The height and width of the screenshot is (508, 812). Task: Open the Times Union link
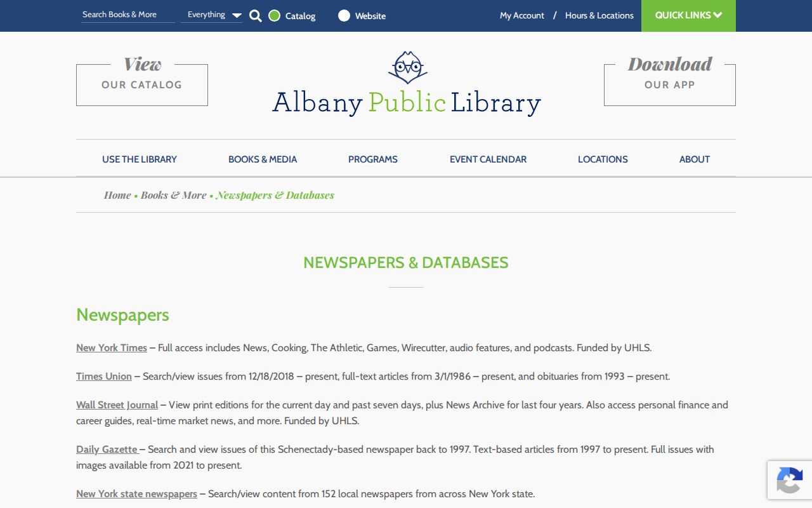click(x=104, y=377)
